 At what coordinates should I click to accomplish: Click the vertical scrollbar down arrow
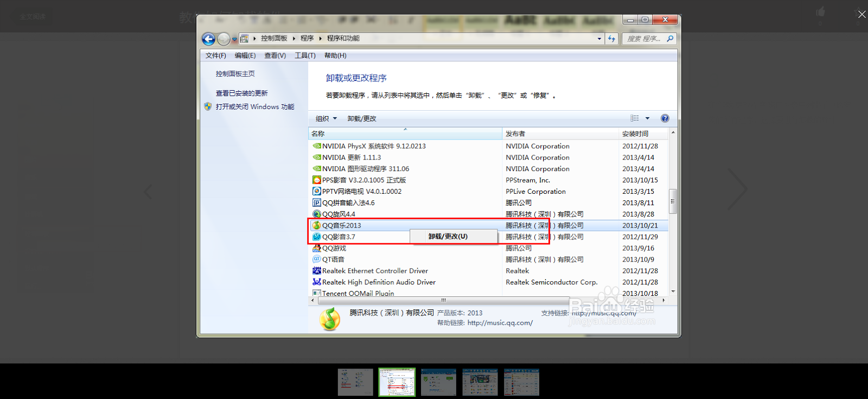(x=673, y=292)
